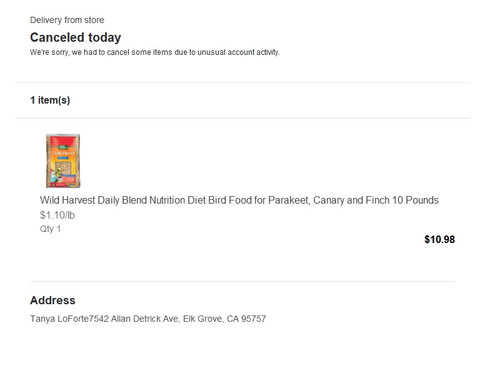Select the 'Delivery from store' label
The width and height of the screenshot is (500, 366).
(67, 20)
